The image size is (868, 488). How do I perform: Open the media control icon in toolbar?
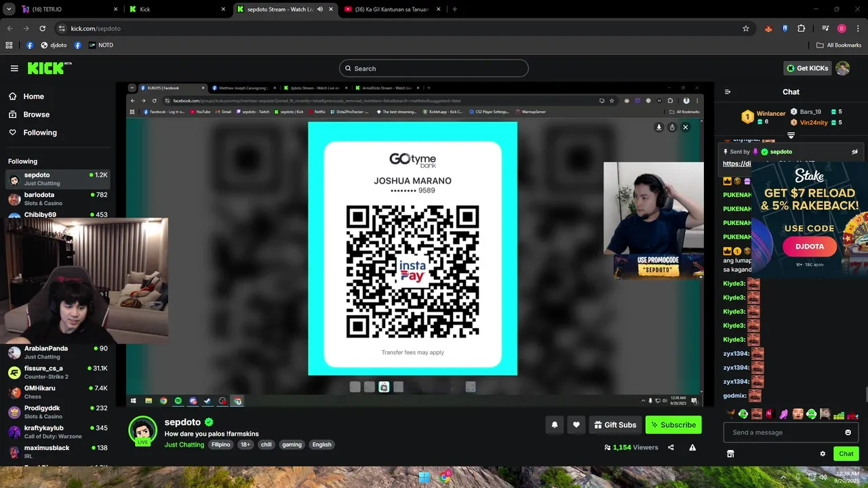click(x=825, y=28)
